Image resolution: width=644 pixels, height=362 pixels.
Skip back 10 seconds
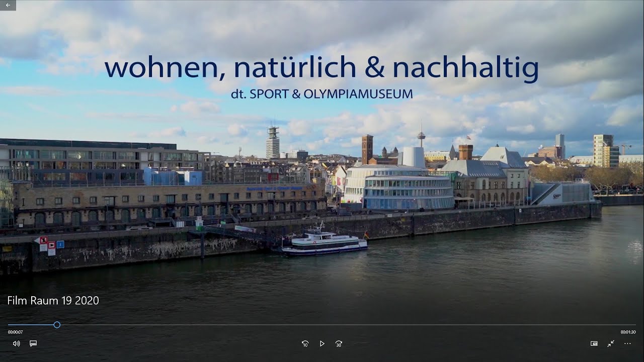(x=305, y=343)
